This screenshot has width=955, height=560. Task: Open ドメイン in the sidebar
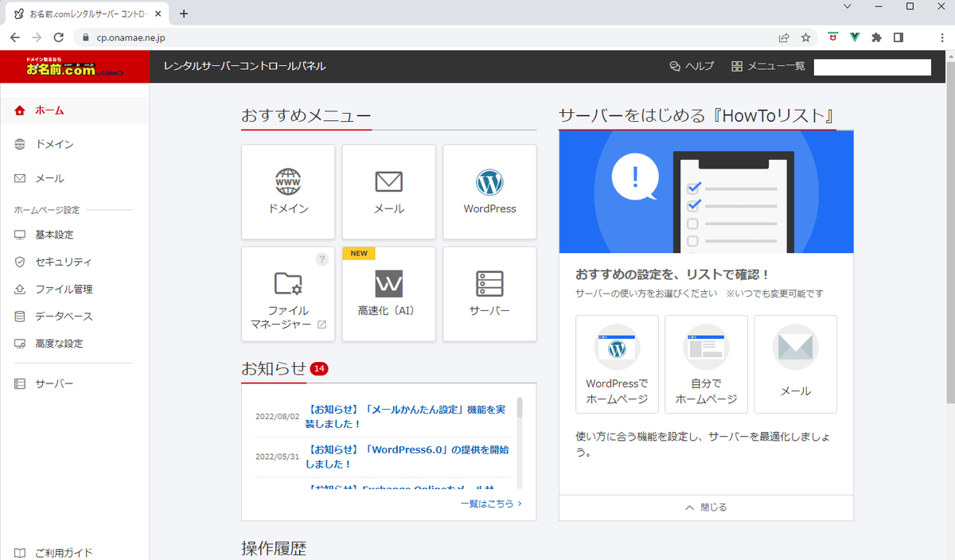point(74,144)
